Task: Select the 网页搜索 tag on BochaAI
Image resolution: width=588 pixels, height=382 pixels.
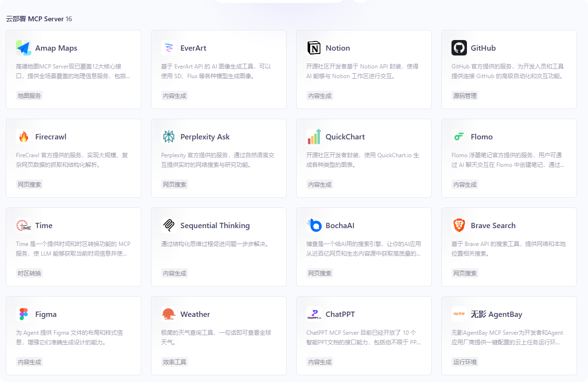Action: coord(320,273)
